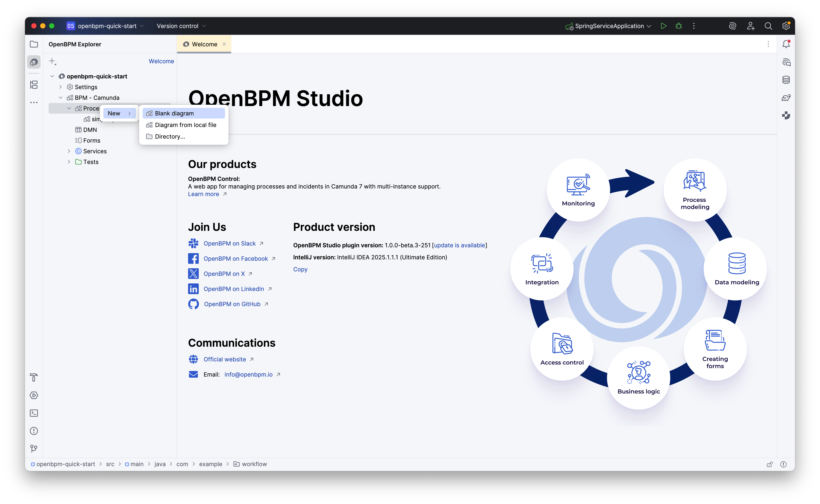The image size is (820, 504).
Task: Expand the Settings tree node
Action: (x=60, y=87)
